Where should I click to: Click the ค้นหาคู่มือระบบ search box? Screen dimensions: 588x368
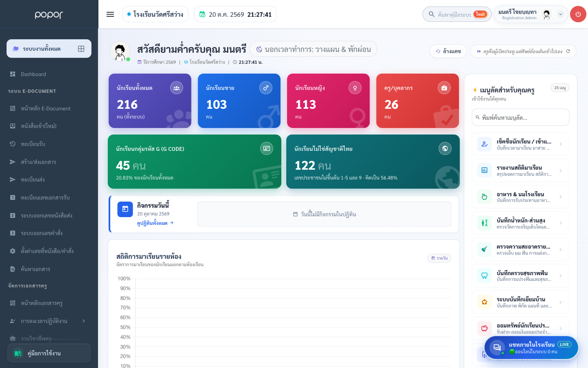pyautogui.click(x=457, y=14)
